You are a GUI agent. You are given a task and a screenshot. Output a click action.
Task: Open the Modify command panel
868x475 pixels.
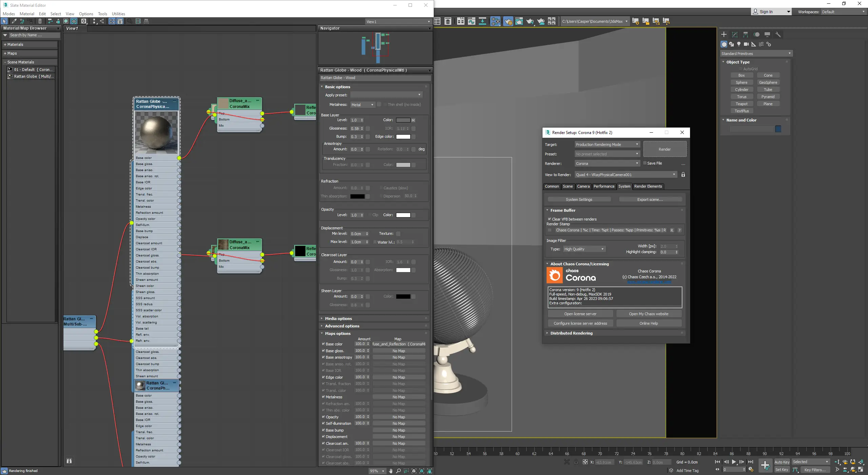tap(735, 35)
